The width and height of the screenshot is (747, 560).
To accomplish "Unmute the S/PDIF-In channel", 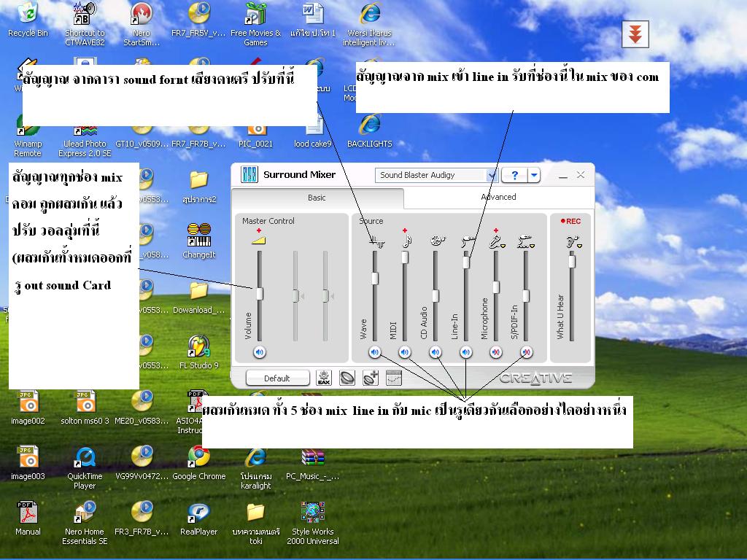I will tap(527, 352).
